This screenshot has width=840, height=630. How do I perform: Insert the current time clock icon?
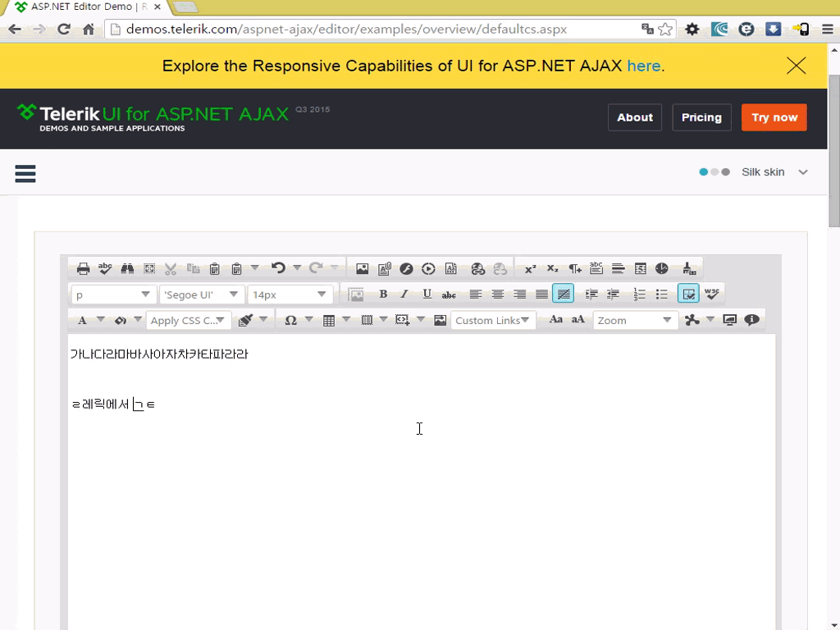pos(662,268)
